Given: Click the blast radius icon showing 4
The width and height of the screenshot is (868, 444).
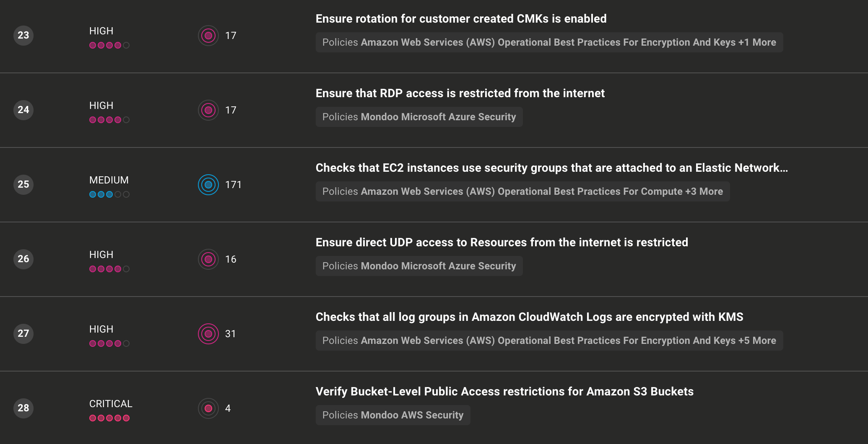Looking at the screenshot, I should point(208,408).
